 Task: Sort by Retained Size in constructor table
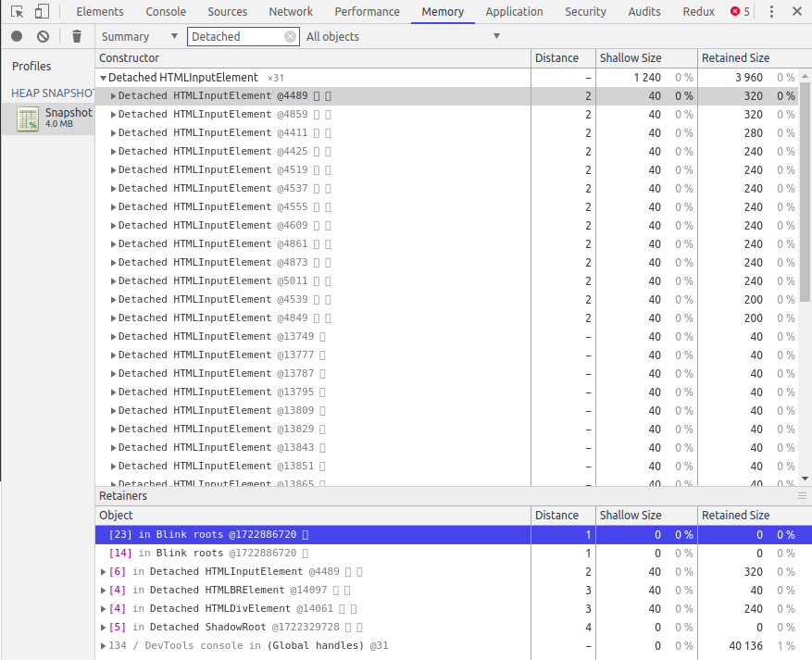pyautogui.click(x=754, y=58)
